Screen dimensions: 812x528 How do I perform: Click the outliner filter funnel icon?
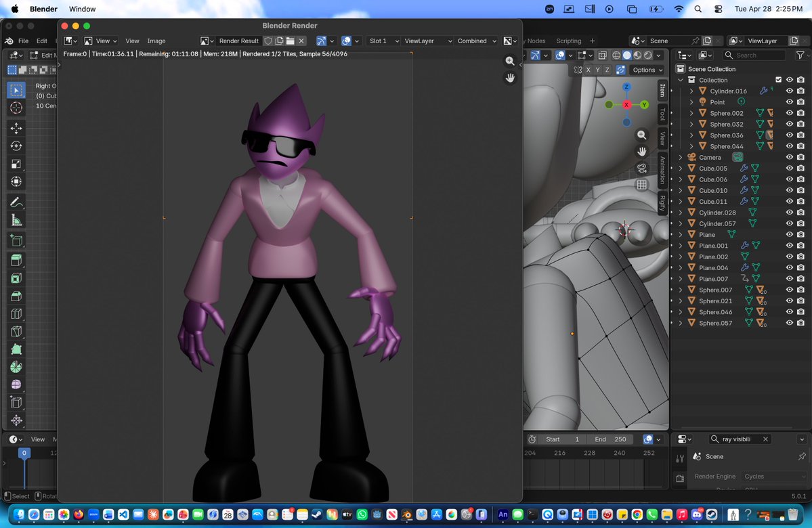pyautogui.click(x=800, y=55)
